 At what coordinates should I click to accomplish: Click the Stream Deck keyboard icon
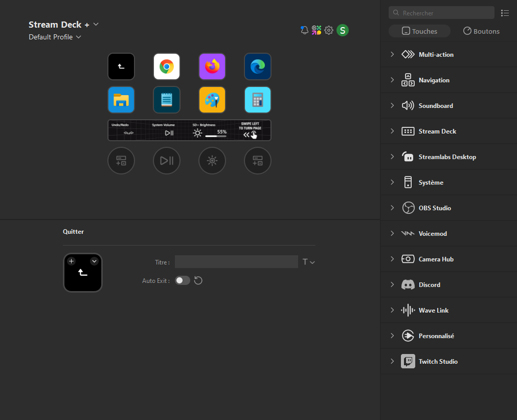408,131
